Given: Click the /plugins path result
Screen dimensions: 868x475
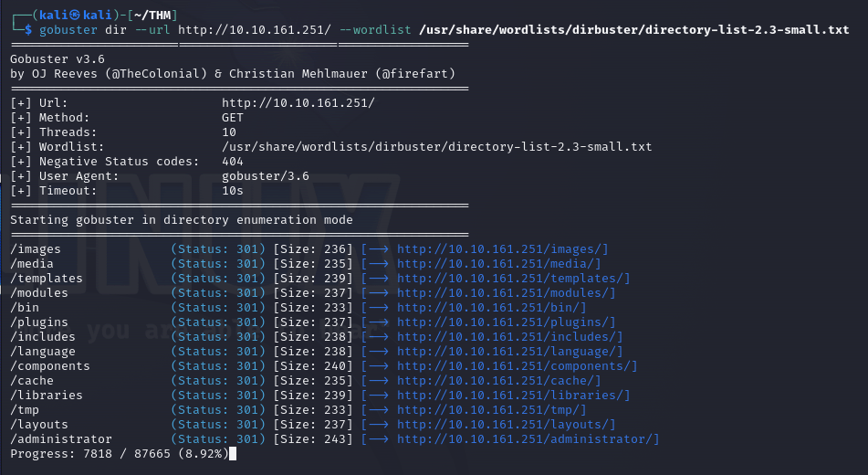Looking at the screenshot, I should (x=39, y=322).
